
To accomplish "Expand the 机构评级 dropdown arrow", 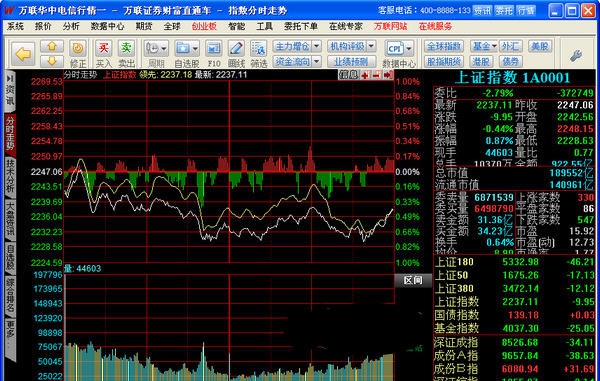I will coord(371,46).
